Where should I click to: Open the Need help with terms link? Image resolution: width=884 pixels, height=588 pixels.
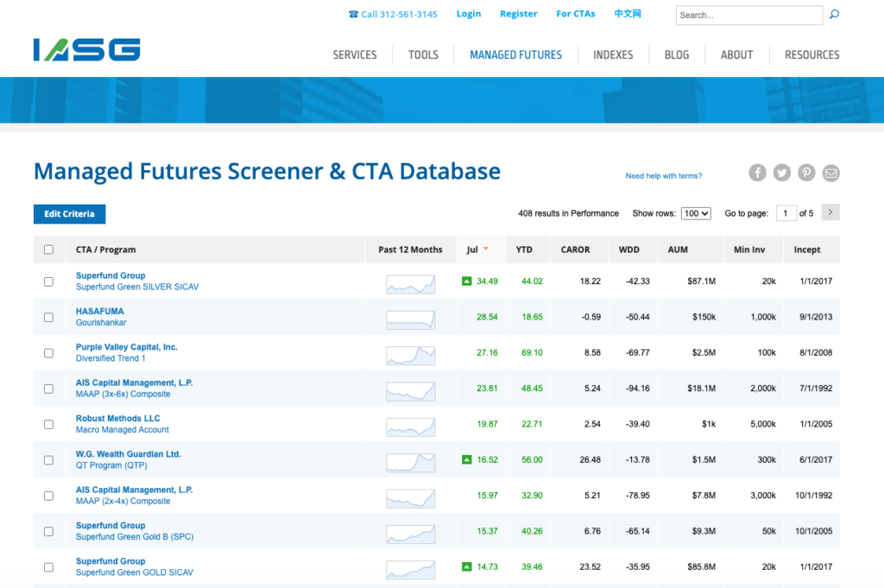click(663, 176)
